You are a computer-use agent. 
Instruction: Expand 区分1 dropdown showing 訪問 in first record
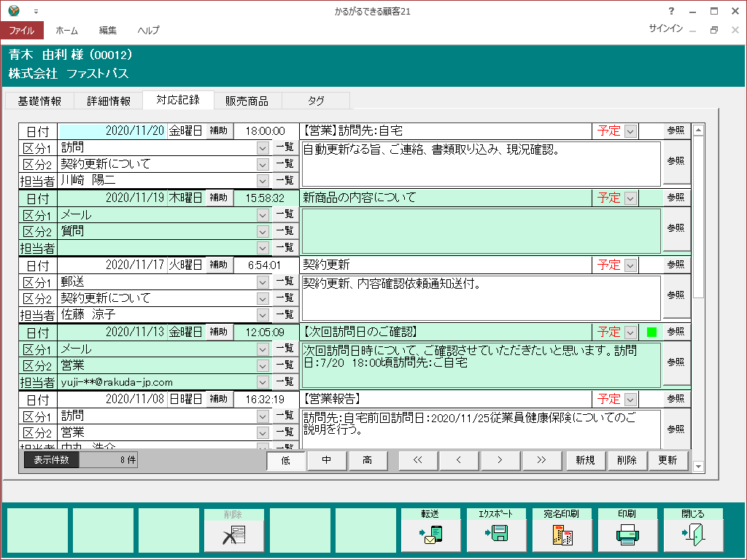pyautogui.click(x=263, y=147)
